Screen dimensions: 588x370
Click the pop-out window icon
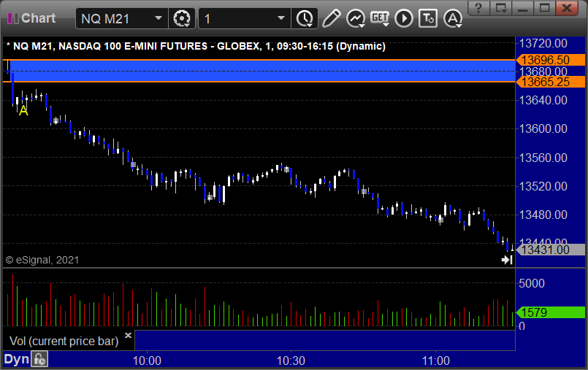point(500,7)
